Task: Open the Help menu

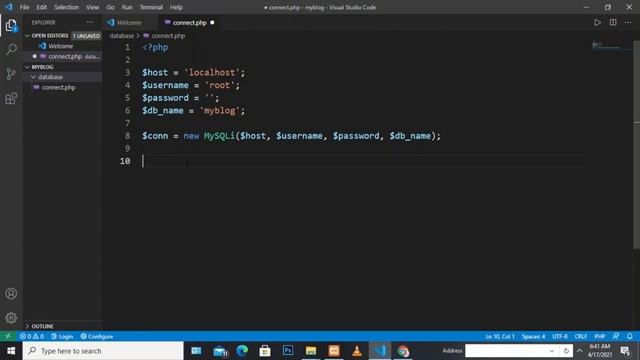Action: tap(176, 7)
